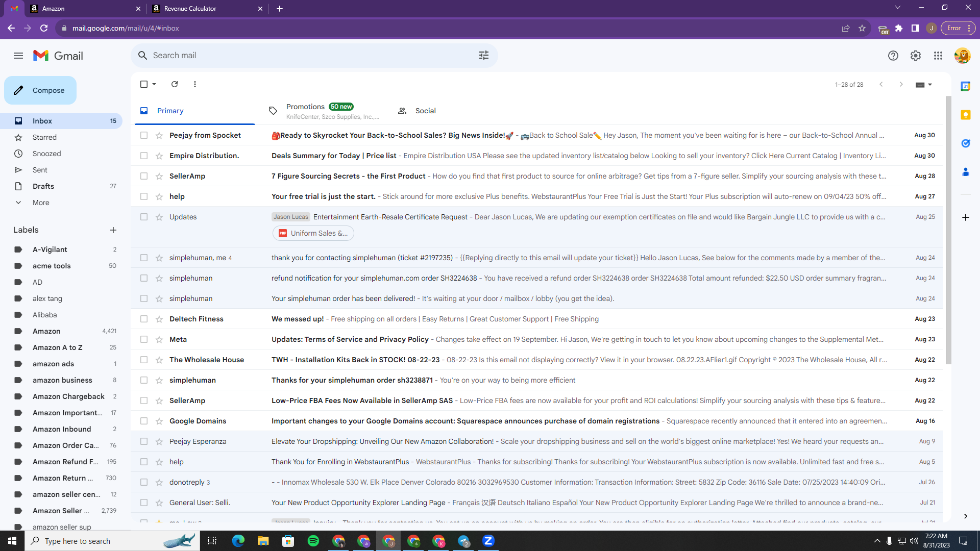980x551 pixels.
Task: Check The Wholesale House email checkbox
Action: (144, 360)
